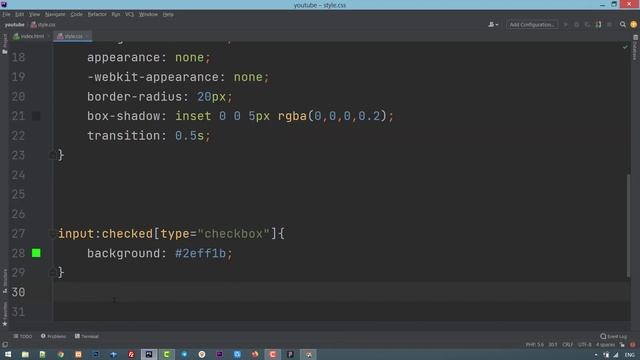Click the green inspection checkmark
The height and width of the screenshot is (360, 640).
(x=625, y=47)
